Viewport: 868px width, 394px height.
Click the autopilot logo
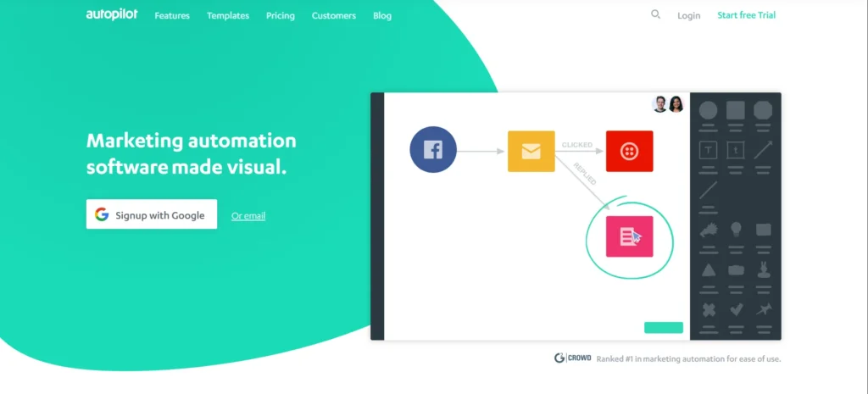pos(112,14)
